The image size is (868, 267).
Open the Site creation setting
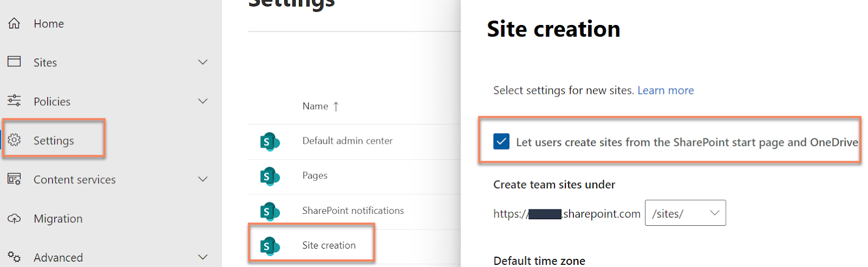tap(329, 245)
